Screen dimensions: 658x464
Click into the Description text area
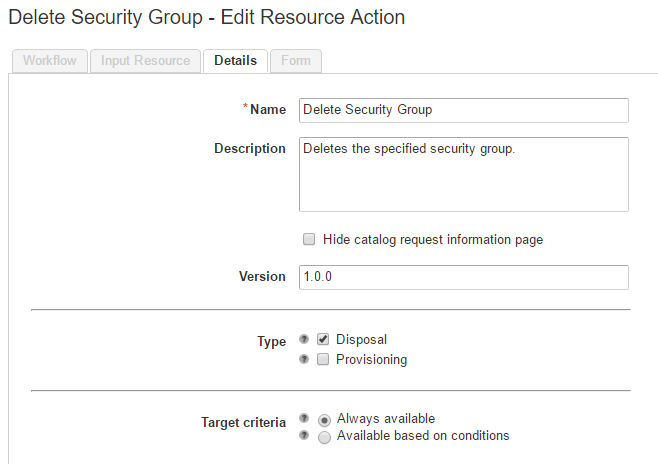pos(464,174)
